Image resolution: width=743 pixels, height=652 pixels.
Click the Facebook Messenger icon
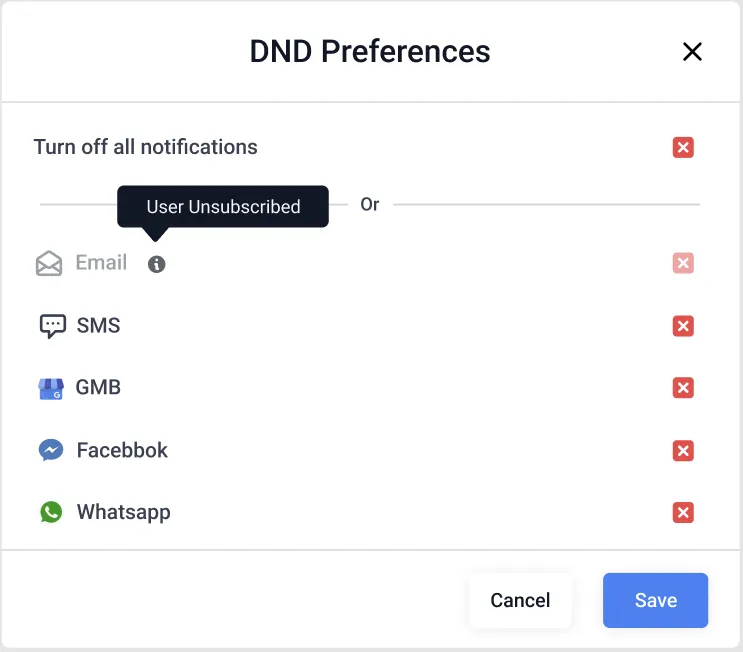51,450
